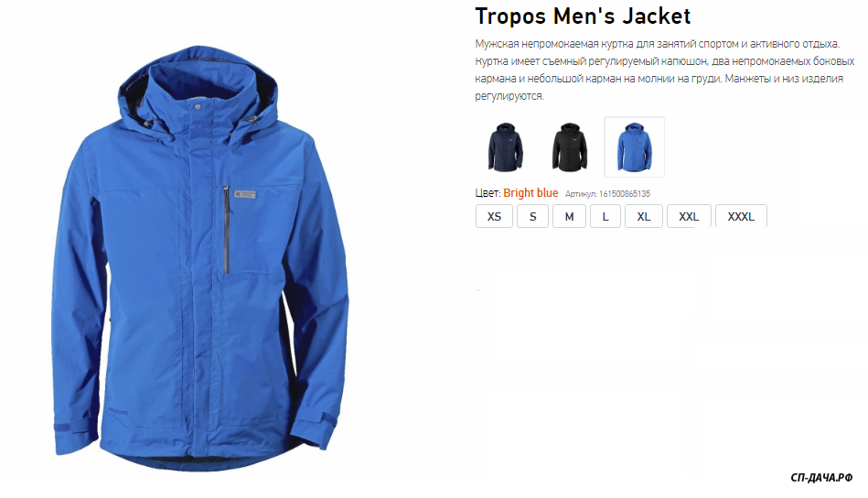Select the XXXL size button
This screenshot has width=868, height=498.
point(741,217)
